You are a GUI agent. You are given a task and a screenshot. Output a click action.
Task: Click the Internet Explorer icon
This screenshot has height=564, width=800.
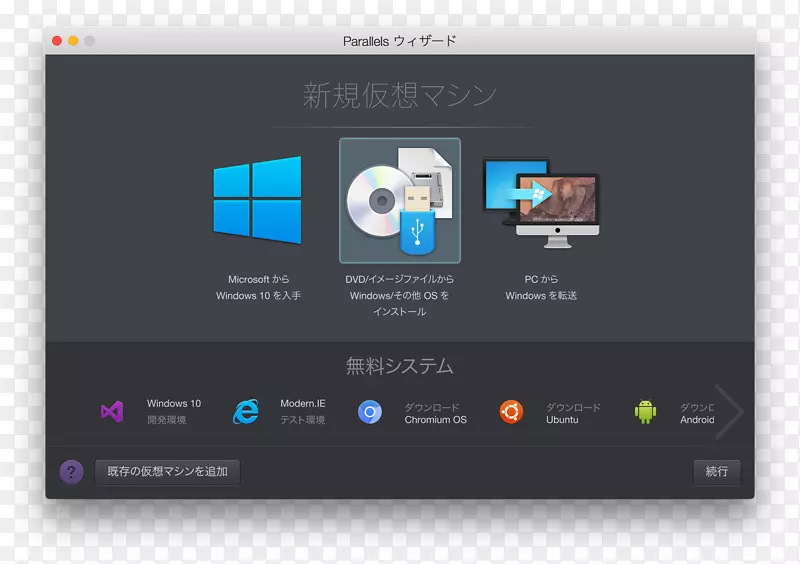(x=246, y=411)
